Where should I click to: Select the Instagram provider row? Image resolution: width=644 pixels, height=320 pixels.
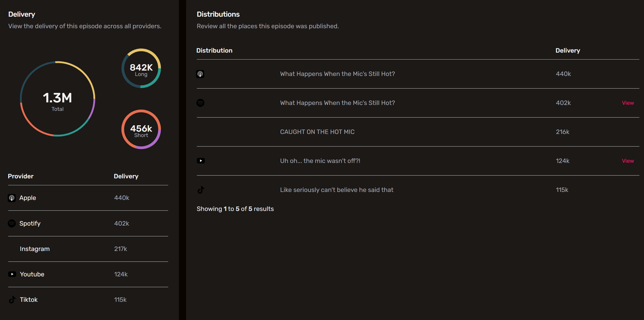point(35,249)
